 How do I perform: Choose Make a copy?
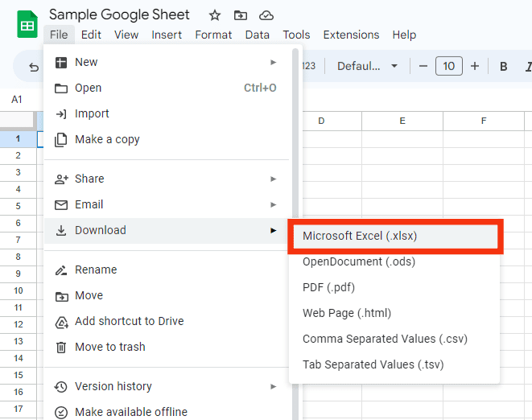[x=167, y=139]
